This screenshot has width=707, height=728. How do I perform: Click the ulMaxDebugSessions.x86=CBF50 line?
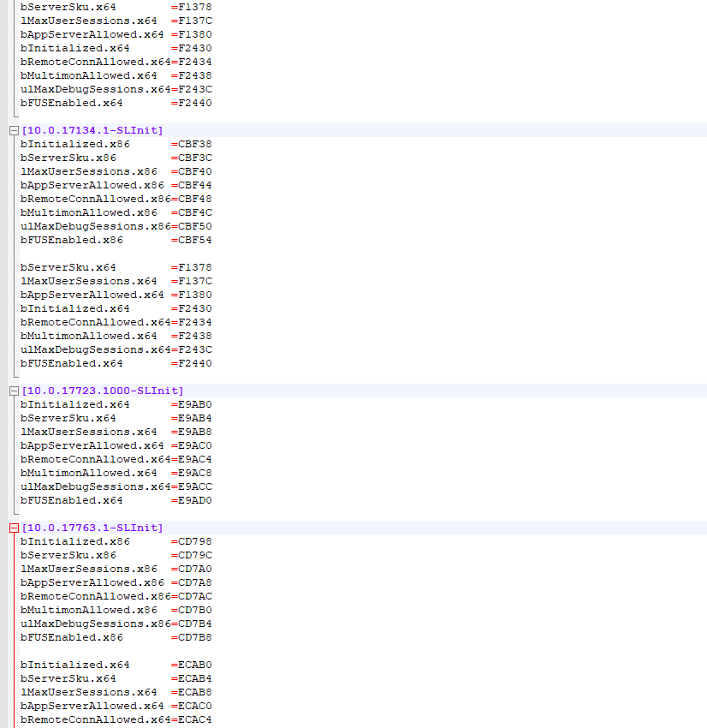(x=116, y=227)
